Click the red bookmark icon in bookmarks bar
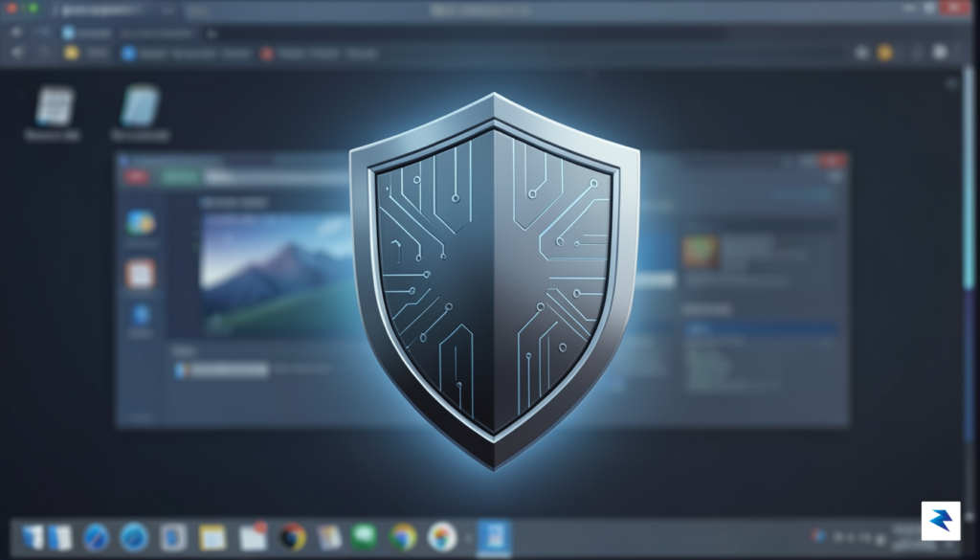The height and width of the screenshot is (560, 980). [267, 54]
